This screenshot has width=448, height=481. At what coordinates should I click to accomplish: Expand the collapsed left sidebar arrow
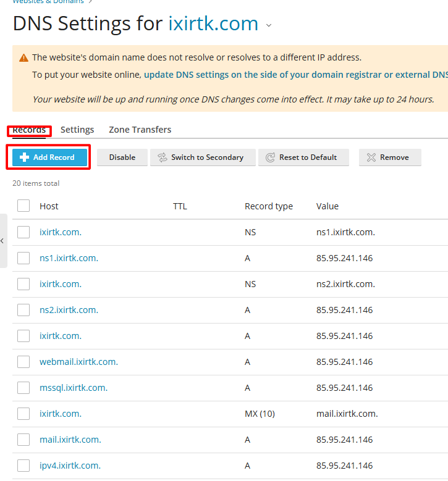(2, 241)
